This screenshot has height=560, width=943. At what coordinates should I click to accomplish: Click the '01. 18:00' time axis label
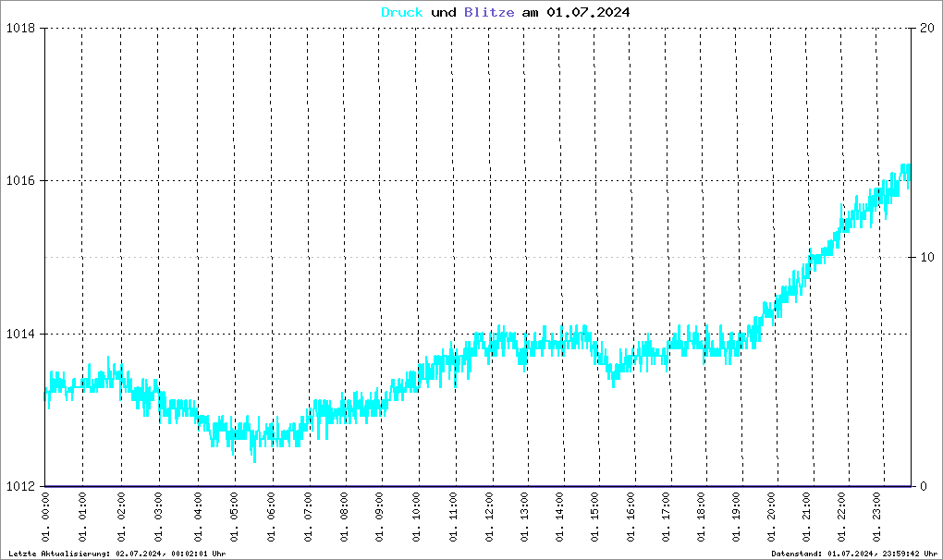(x=702, y=517)
